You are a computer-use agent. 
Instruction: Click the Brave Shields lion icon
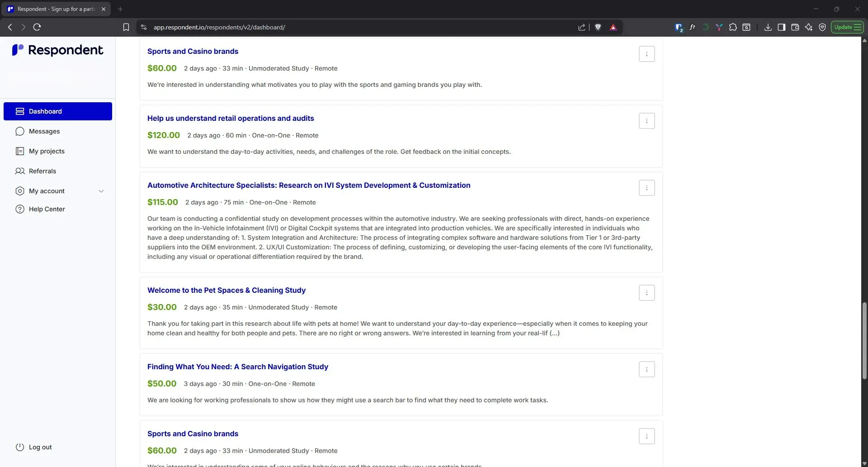pos(598,27)
